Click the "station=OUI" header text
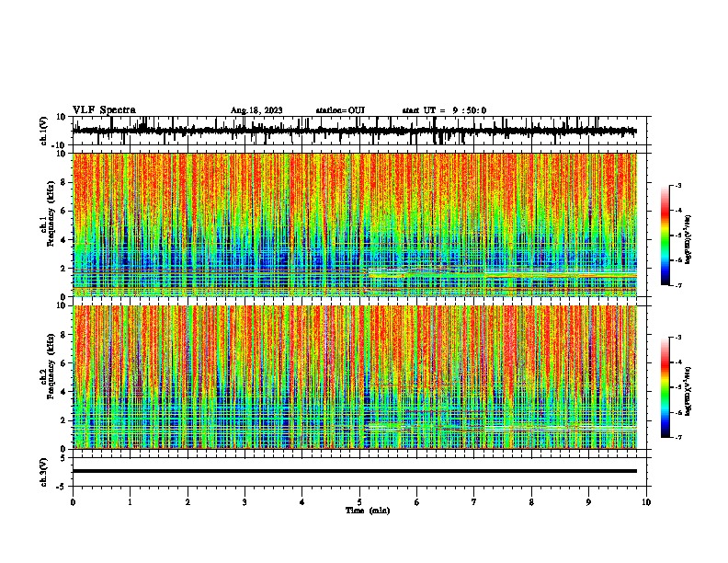This screenshot has height=563, width=728. [x=340, y=110]
